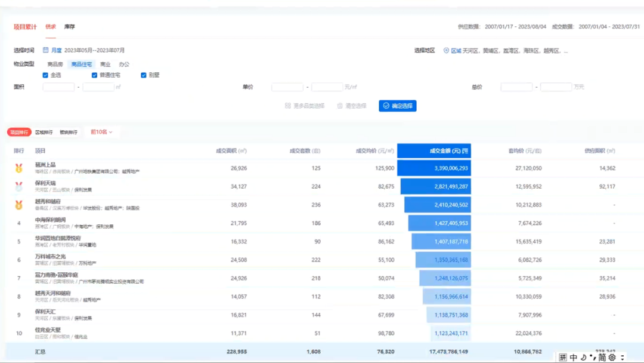This screenshot has height=363, width=644.
Task: Click the 简 simplified Chinese IME icon
Action: (x=602, y=357)
